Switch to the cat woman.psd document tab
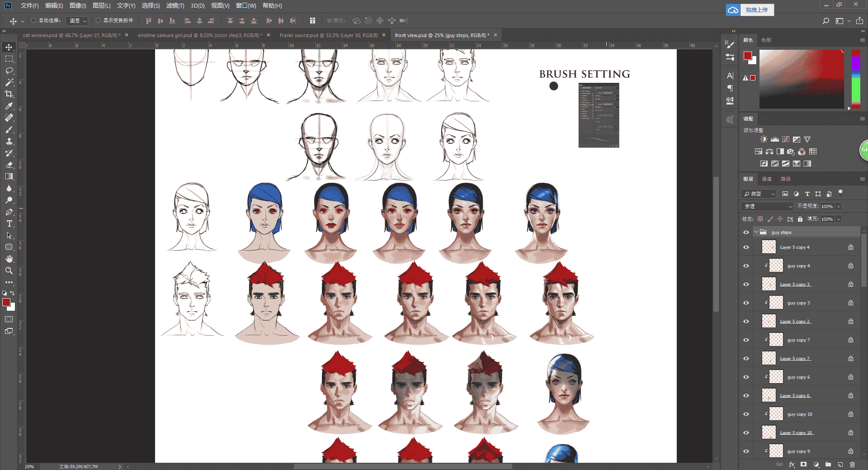This screenshot has width=868, height=470. (x=71, y=35)
